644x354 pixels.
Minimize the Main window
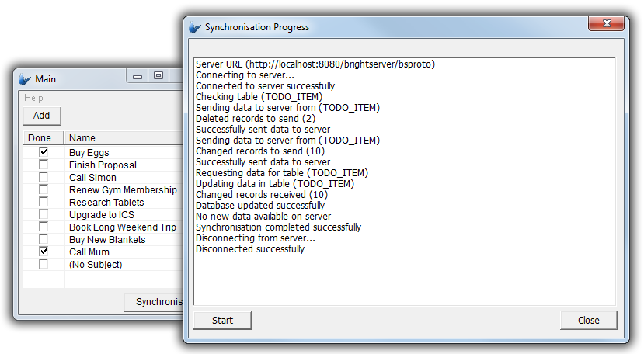click(138, 76)
